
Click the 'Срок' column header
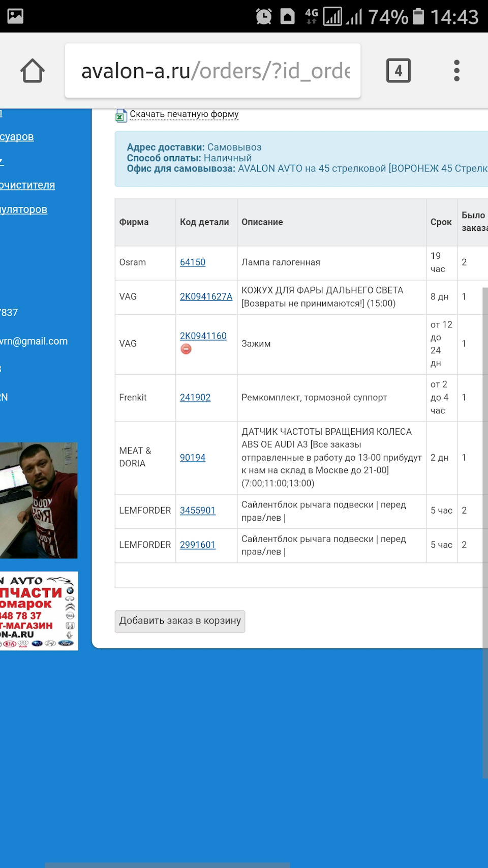pyautogui.click(x=441, y=222)
